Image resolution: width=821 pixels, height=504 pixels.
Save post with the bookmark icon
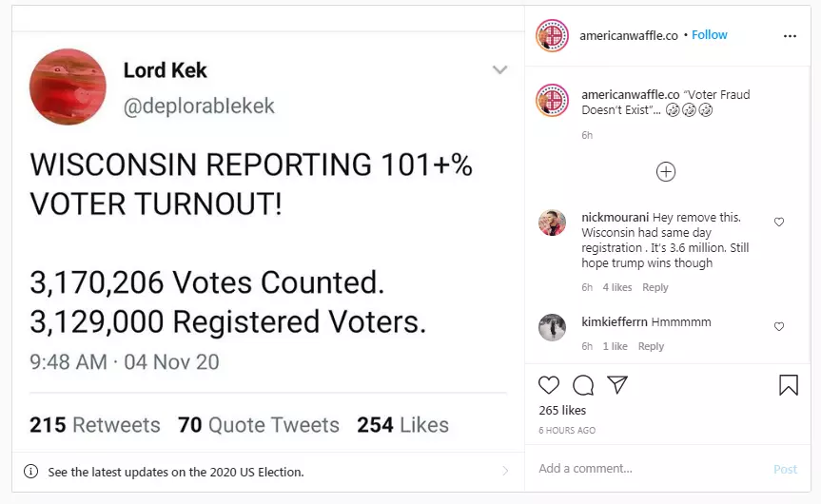789,385
